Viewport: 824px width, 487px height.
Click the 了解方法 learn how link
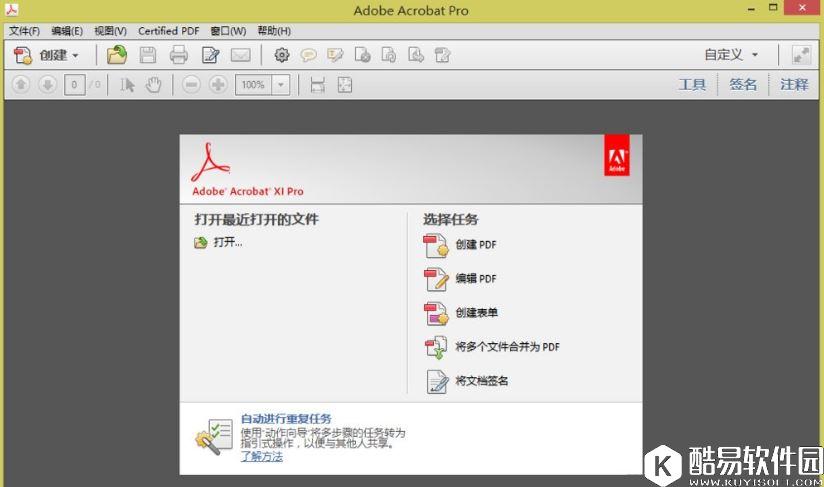point(262,456)
